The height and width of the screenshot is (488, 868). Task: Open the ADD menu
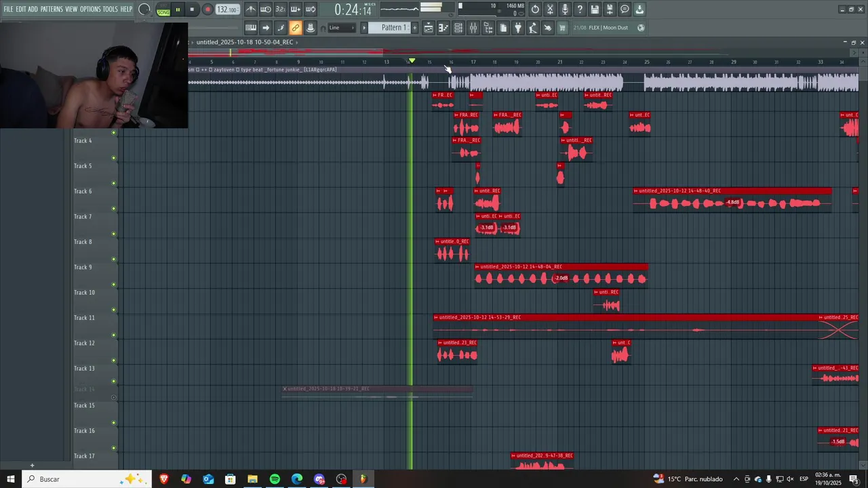(33, 9)
